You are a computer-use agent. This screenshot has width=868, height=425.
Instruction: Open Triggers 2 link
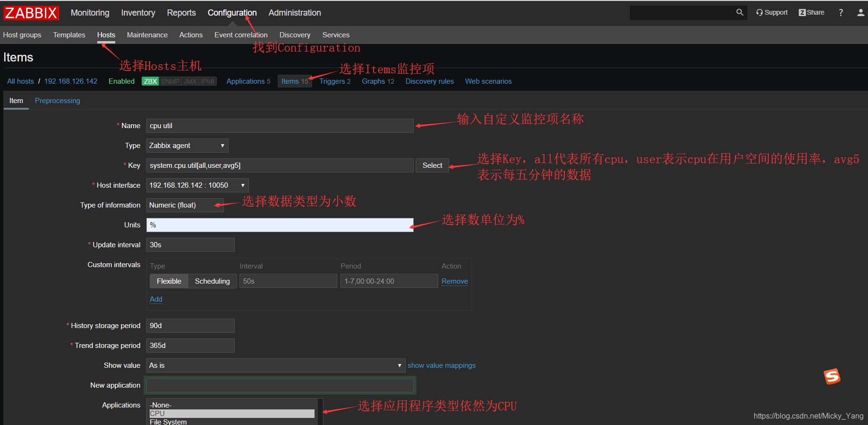[x=335, y=81]
